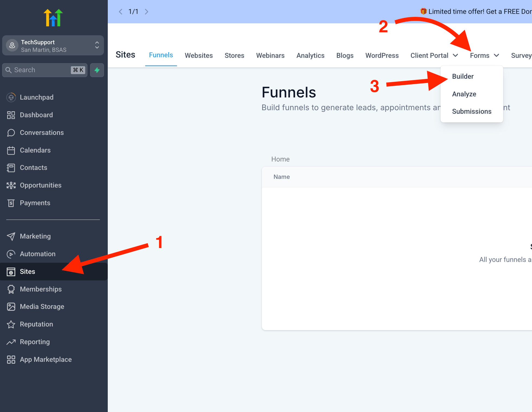Switch to the Funnels tab

point(161,55)
